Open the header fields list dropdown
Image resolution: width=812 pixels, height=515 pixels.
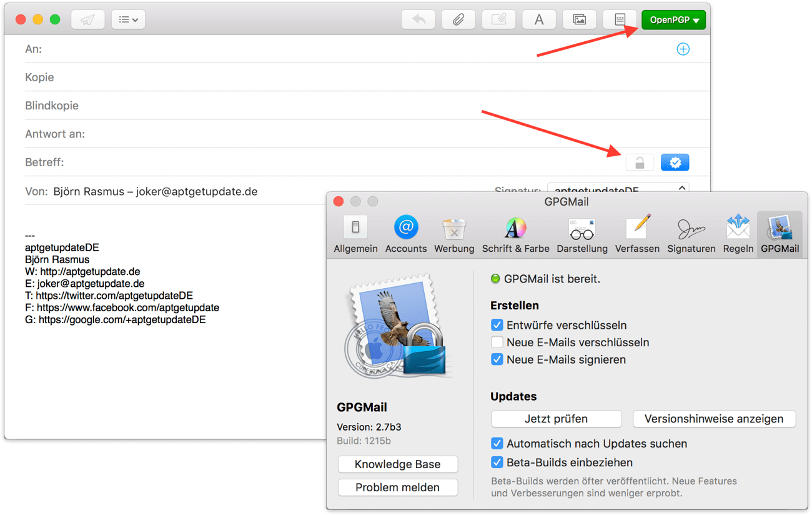(128, 19)
